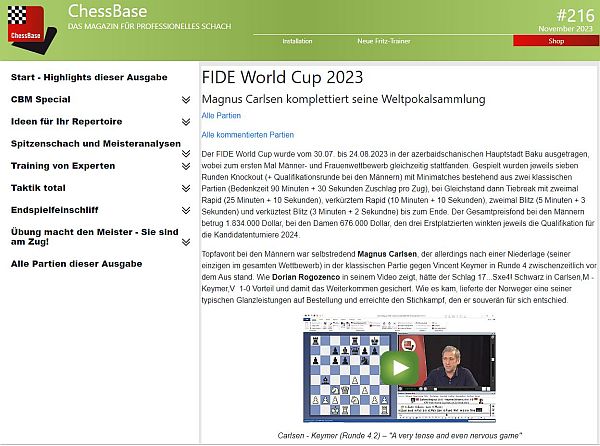Viewport: 600px width, 446px height.
Task: Open Alle Partien dieser Ausgabe
Action: (77, 264)
